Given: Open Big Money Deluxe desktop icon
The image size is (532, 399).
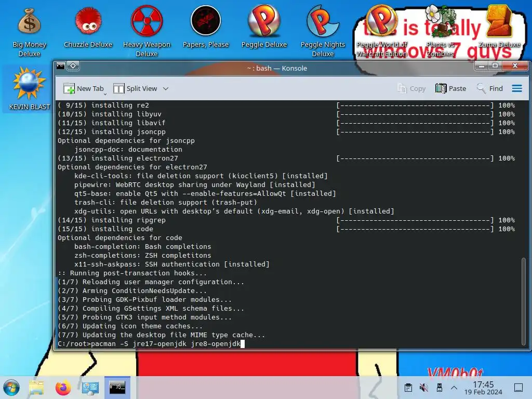Looking at the screenshot, I should [29, 32].
